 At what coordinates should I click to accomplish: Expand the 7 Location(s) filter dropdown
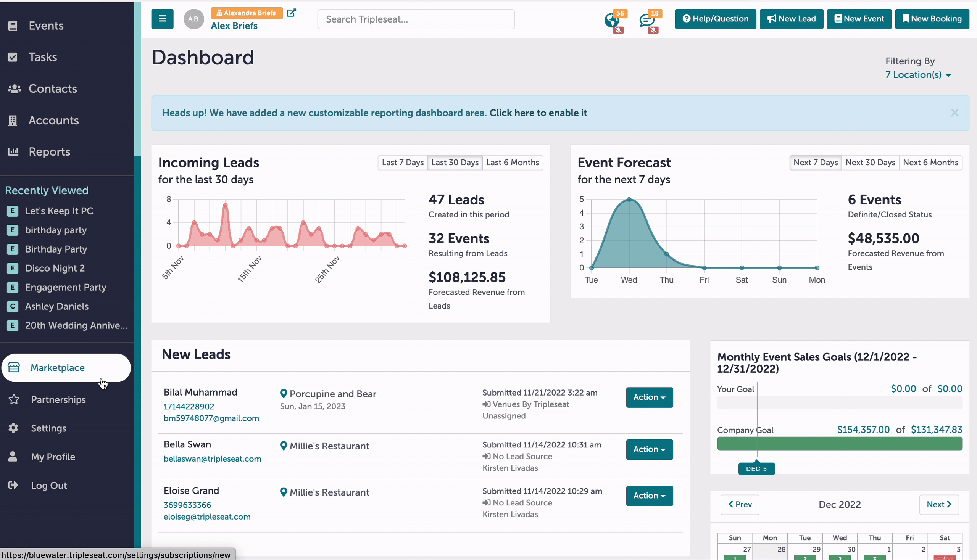[918, 75]
